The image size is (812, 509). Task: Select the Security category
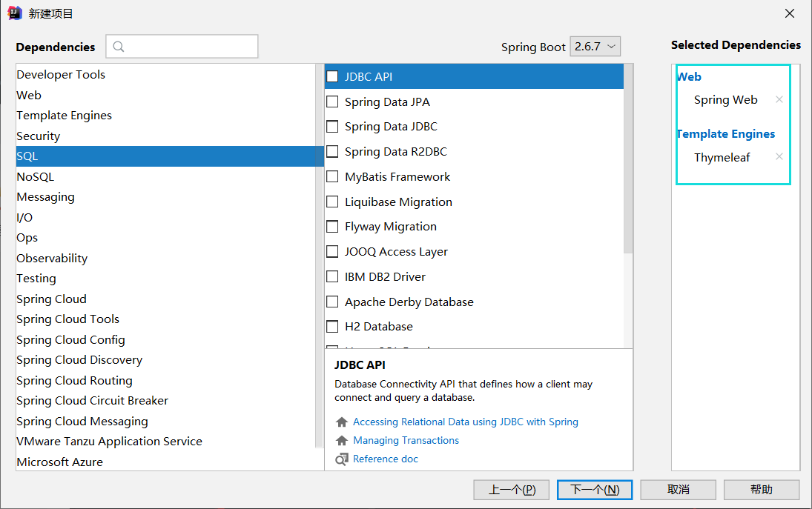[x=39, y=136]
